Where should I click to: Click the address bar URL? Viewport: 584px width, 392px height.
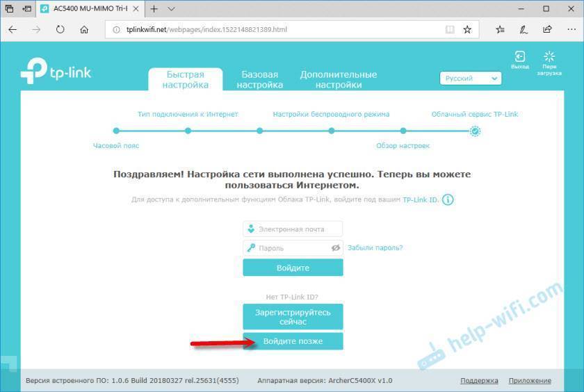point(206,29)
